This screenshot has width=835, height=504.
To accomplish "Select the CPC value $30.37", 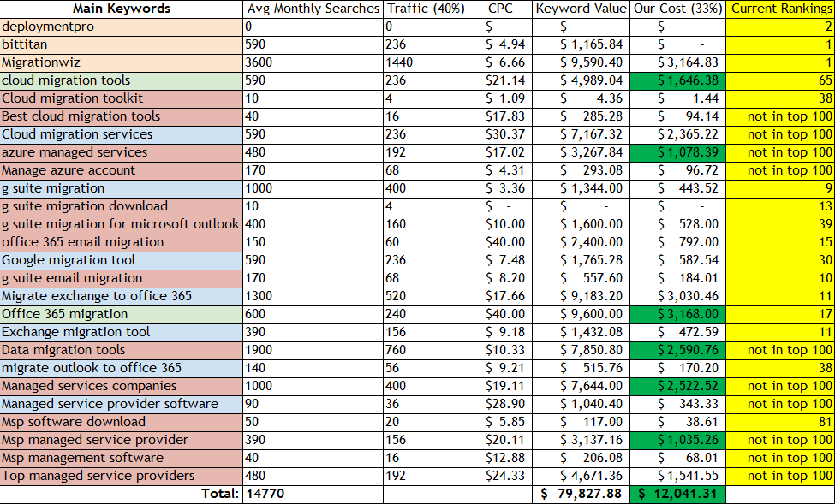I will click(x=500, y=134).
